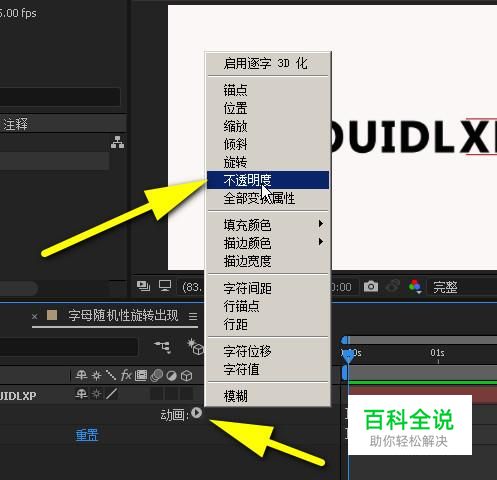Click the timeline search input field
The width and height of the screenshot is (497, 480).
tap(69, 347)
